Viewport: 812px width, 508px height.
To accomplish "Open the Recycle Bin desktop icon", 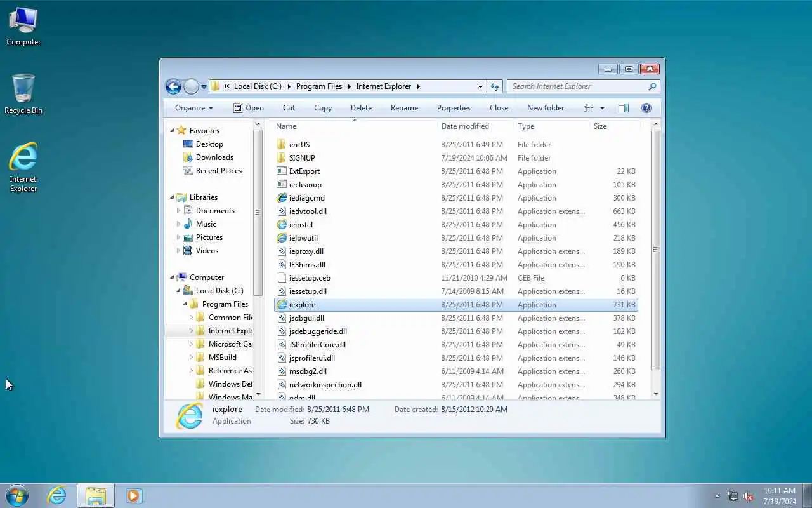I will (23, 94).
